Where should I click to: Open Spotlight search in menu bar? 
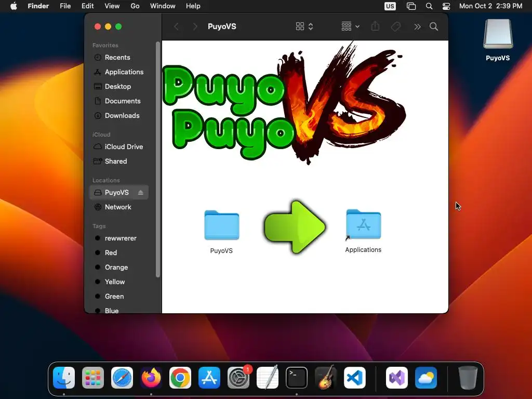pos(429,6)
